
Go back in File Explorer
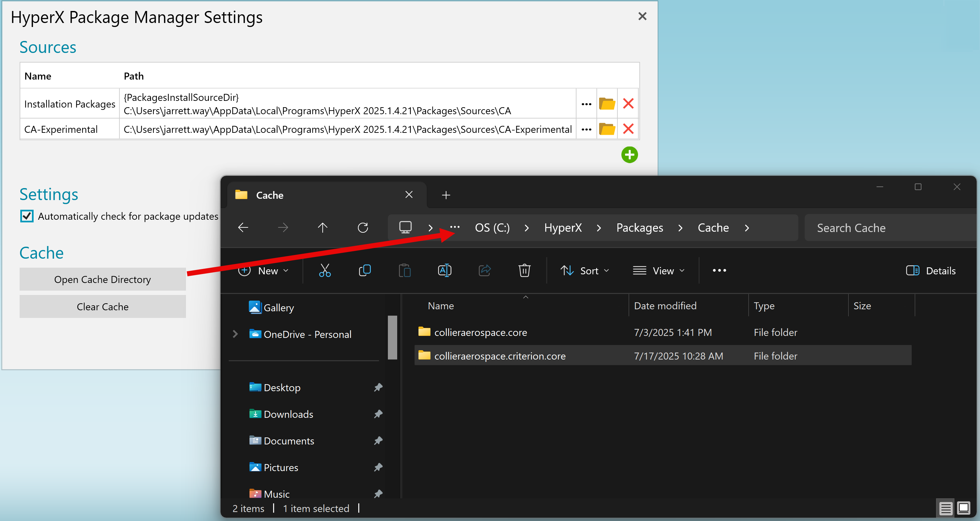pyautogui.click(x=243, y=228)
